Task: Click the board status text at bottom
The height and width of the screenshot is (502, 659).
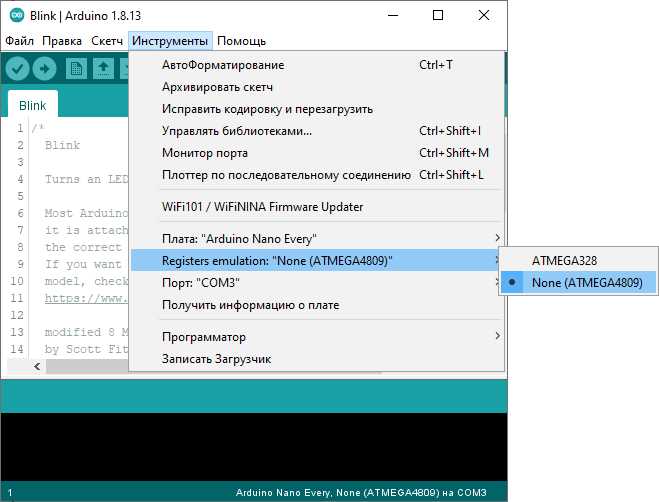Action: pos(361,492)
